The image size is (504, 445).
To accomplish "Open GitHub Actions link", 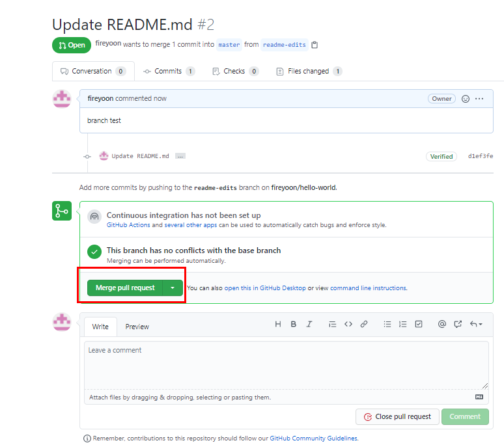I will (x=128, y=224).
